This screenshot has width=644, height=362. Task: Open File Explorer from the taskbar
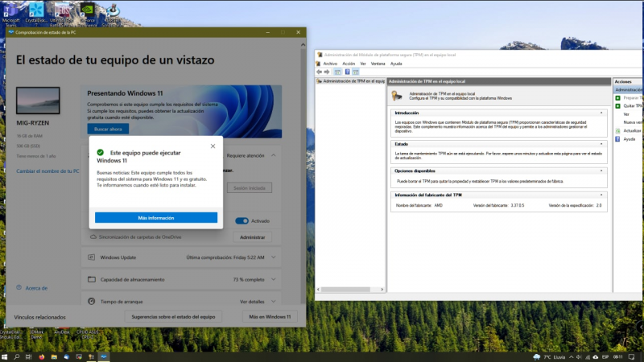[x=54, y=357]
